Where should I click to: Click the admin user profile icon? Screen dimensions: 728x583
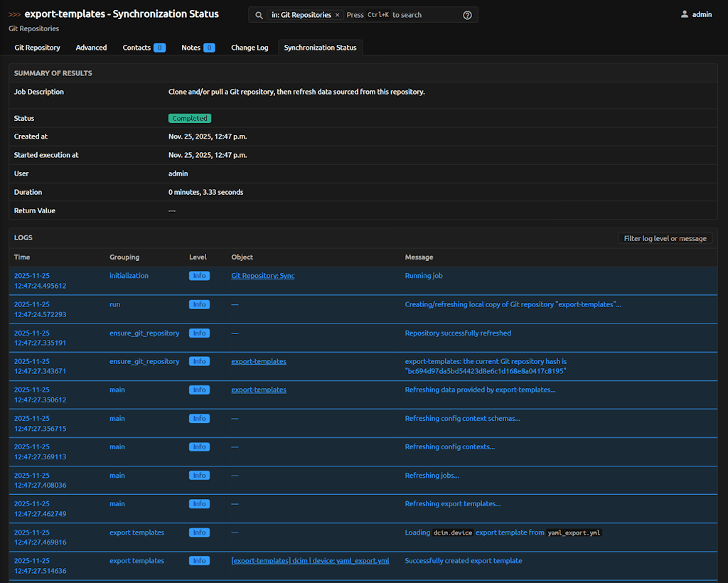685,14
